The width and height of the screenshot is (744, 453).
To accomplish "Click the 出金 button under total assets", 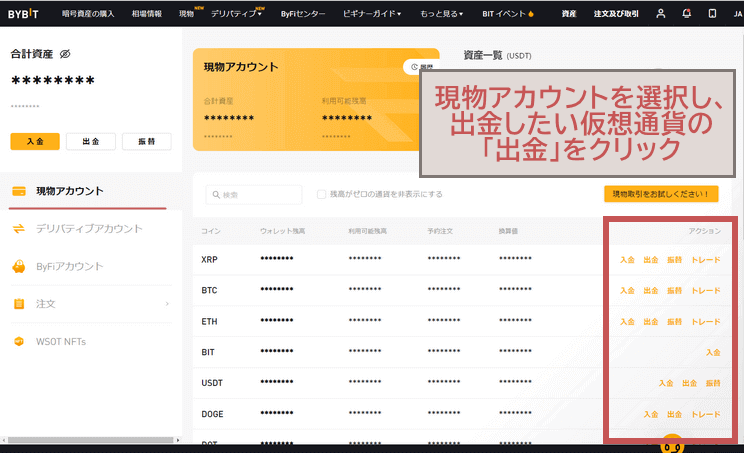I will coord(91,141).
